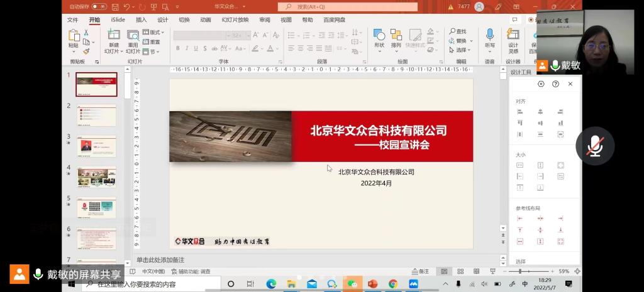Click the slide sorter view icon

(x=460, y=271)
